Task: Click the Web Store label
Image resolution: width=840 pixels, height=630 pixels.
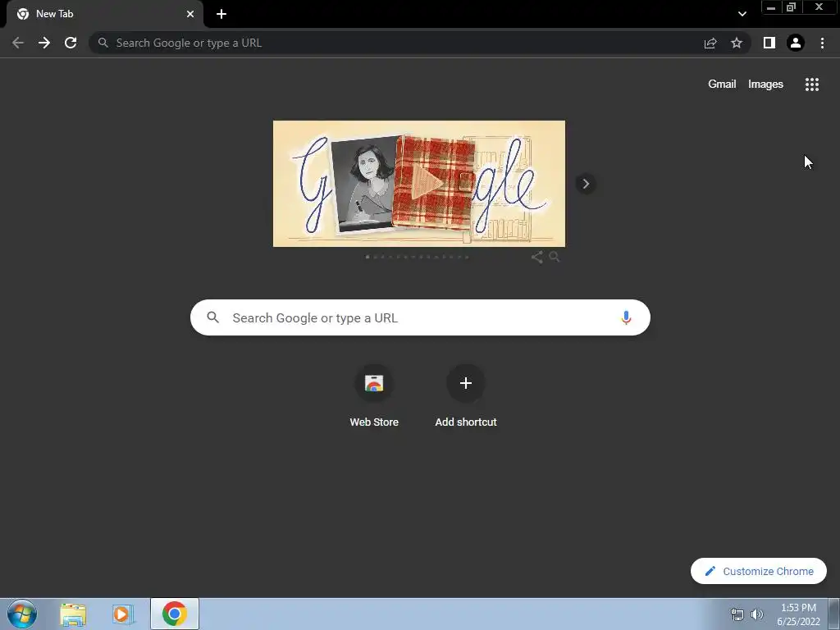Action: pyautogui.click(x=374, y=422)
